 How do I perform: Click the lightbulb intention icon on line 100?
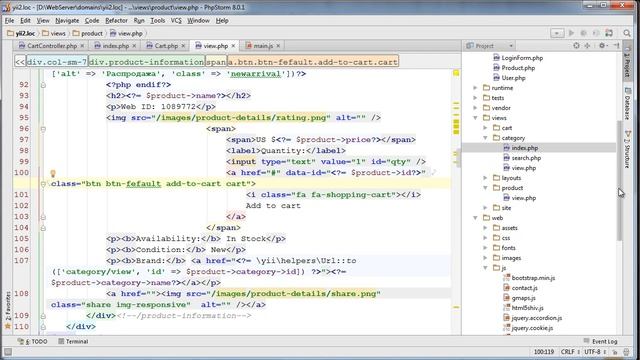click(53, 173)
